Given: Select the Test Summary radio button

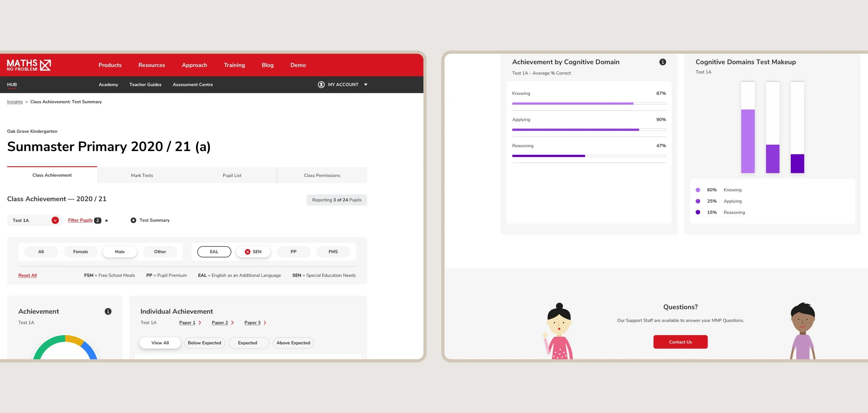Looking at the screenshot, I should 133,221.
